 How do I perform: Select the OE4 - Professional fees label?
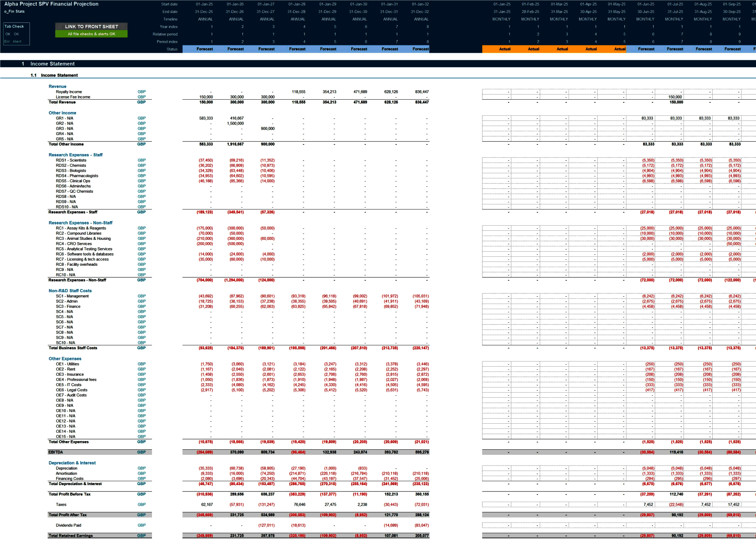76,380
